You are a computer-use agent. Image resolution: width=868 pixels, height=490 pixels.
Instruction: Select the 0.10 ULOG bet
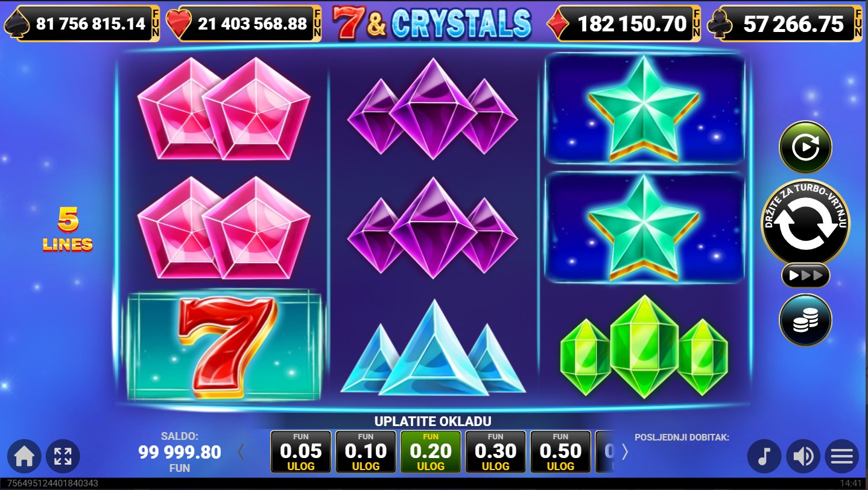pos(366,451)
